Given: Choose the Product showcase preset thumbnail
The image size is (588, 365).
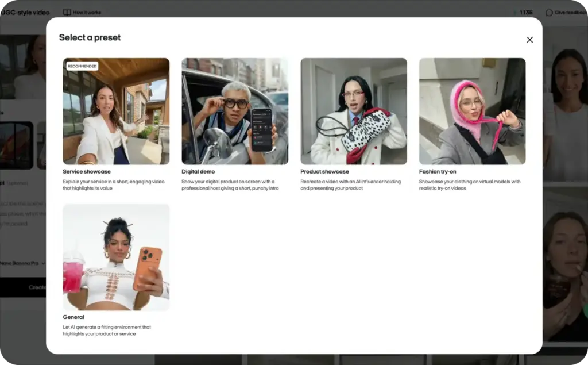Looking at the screenshot, I should tap(354, 111).
